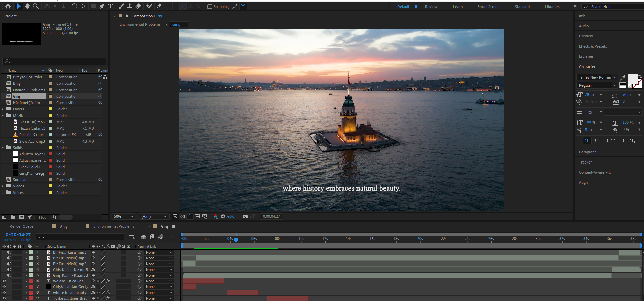This screenshot has height=301, width=644.
Task: Toggle Transparency Grid in viewer
Action: (182, 216)
